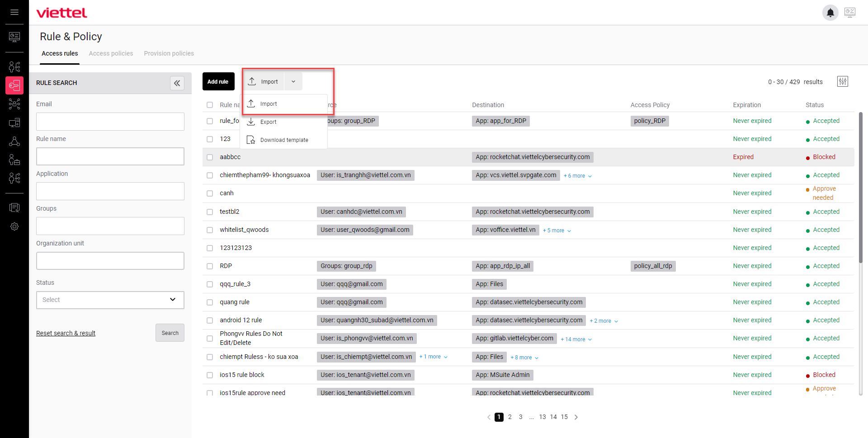The image size is (868, 438).
Task: Select the highlighted Rule & Policy sidebar icon
Action: pos(14,85)
